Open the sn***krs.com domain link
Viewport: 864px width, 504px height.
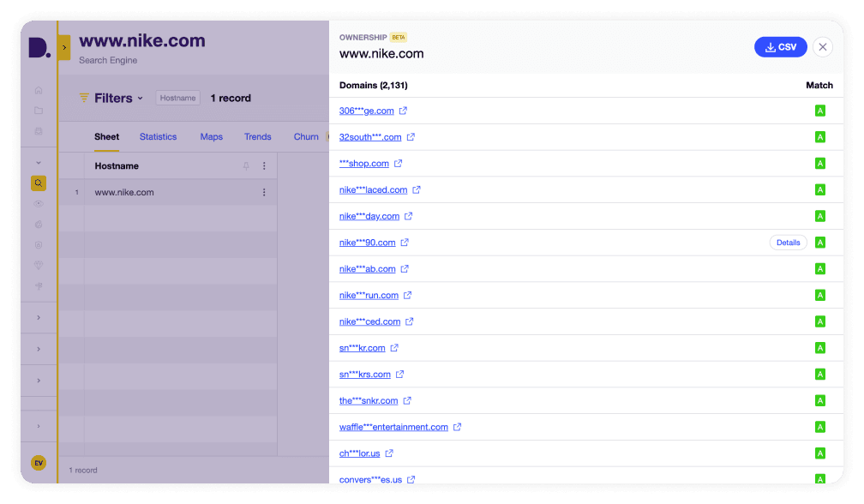click(x=365, y=375)
